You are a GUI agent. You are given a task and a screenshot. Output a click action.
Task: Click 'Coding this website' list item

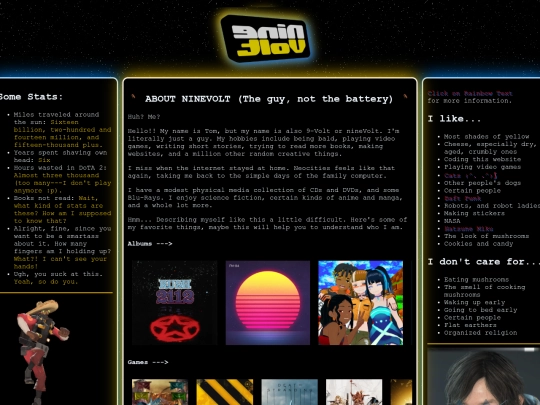[x=482, y=159]
